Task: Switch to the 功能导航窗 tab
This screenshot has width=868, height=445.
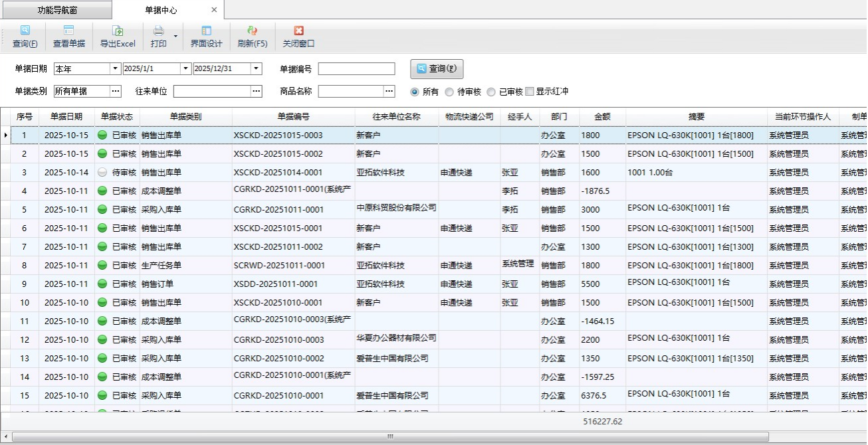Action: click(56, 10)
